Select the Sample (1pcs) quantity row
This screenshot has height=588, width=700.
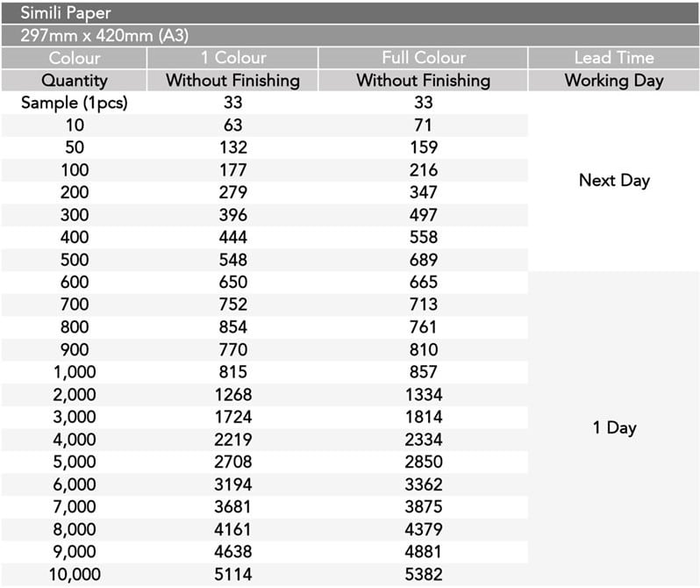pyautogui.click(x=75, y=103)
